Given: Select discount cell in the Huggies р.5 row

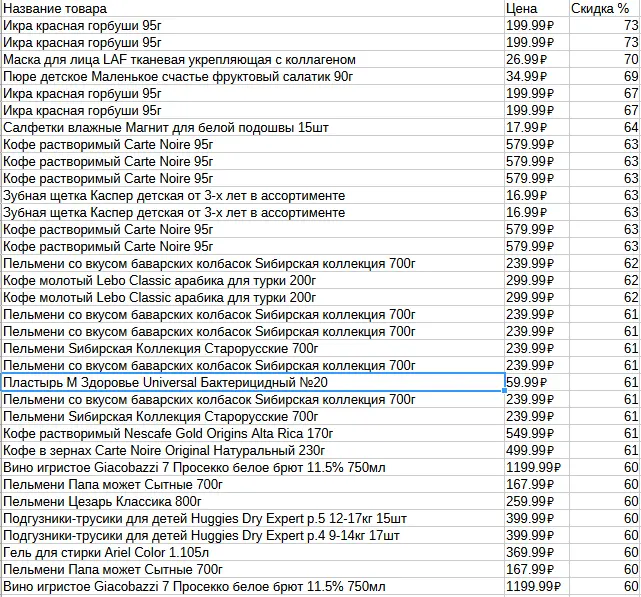Looking at the screenshot, I should point(605,518).
